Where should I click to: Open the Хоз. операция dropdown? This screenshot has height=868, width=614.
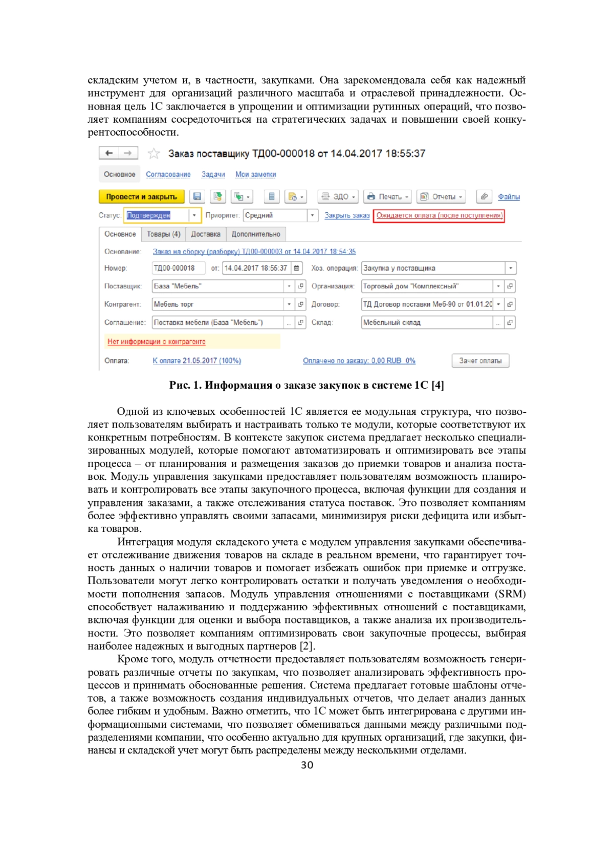[510, 268]
